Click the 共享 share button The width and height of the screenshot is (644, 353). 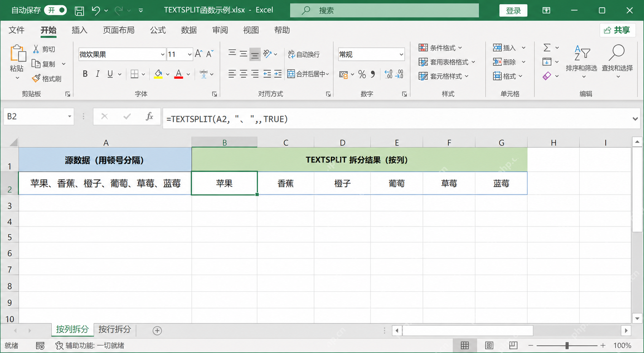point(617,30)
